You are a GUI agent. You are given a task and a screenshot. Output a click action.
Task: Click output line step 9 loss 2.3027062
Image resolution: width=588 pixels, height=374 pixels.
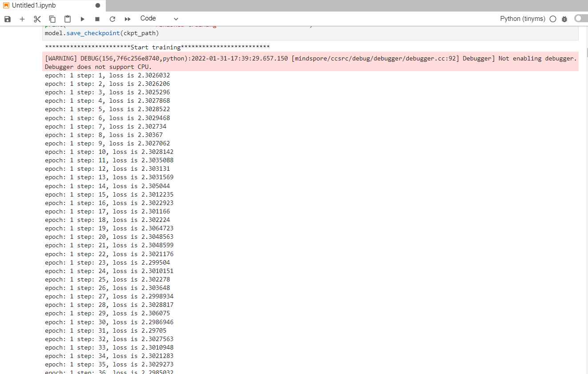(107, 143)
